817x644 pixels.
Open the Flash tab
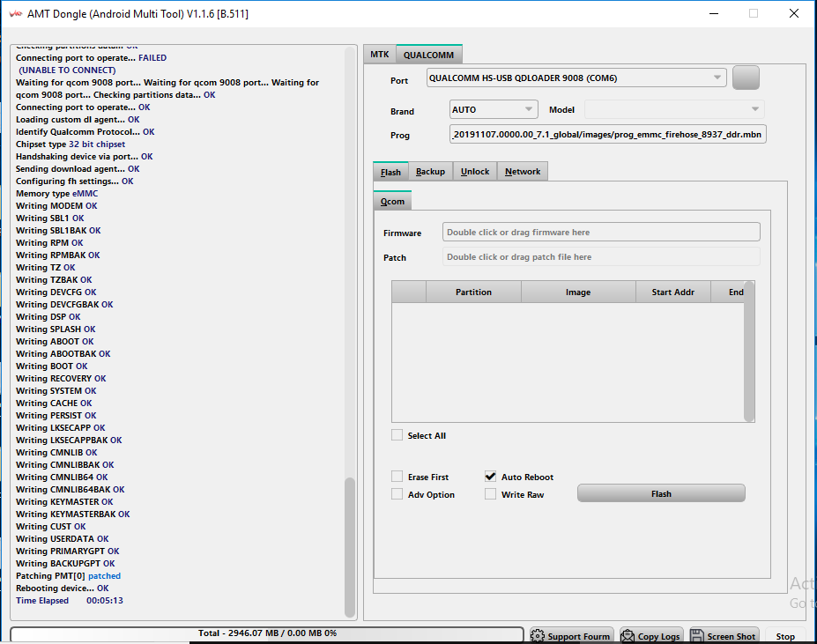390,172
